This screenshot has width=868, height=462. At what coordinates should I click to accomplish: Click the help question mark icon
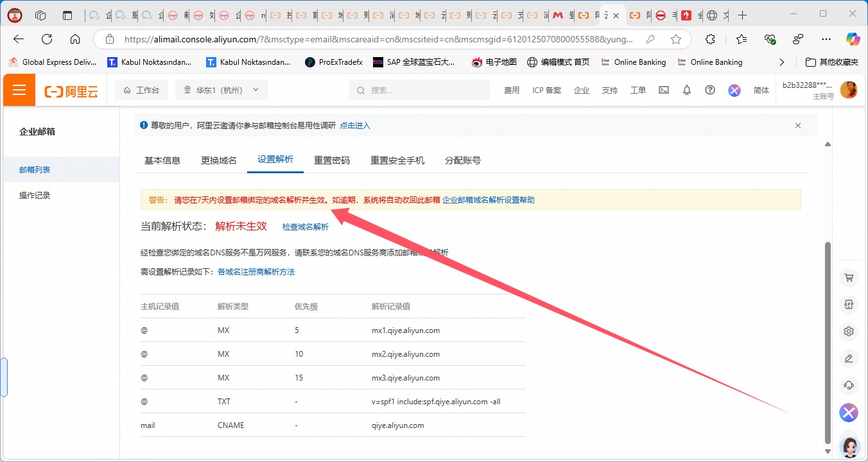point(709,90)
